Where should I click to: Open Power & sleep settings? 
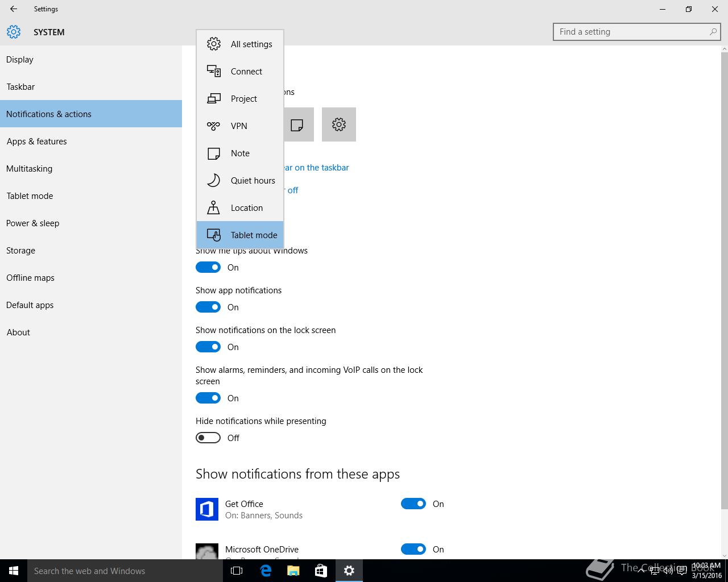[x=91, y=223]
